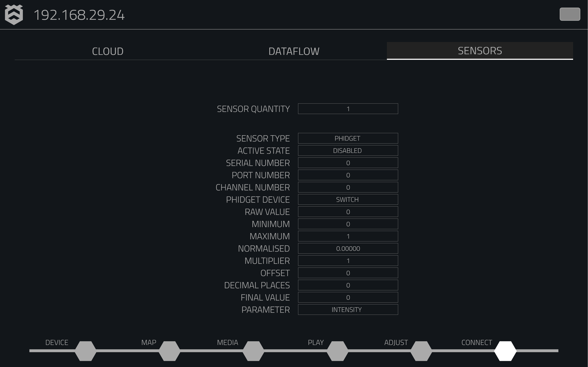This screenshot has height=367, width=588.
Task: Switch to the DATAFLOW tab
Action: pyautogui.click(x=294, y=51)
